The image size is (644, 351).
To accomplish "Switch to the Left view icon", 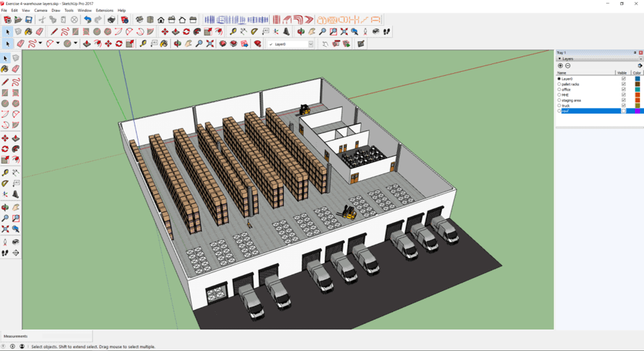I will (193, 19).
